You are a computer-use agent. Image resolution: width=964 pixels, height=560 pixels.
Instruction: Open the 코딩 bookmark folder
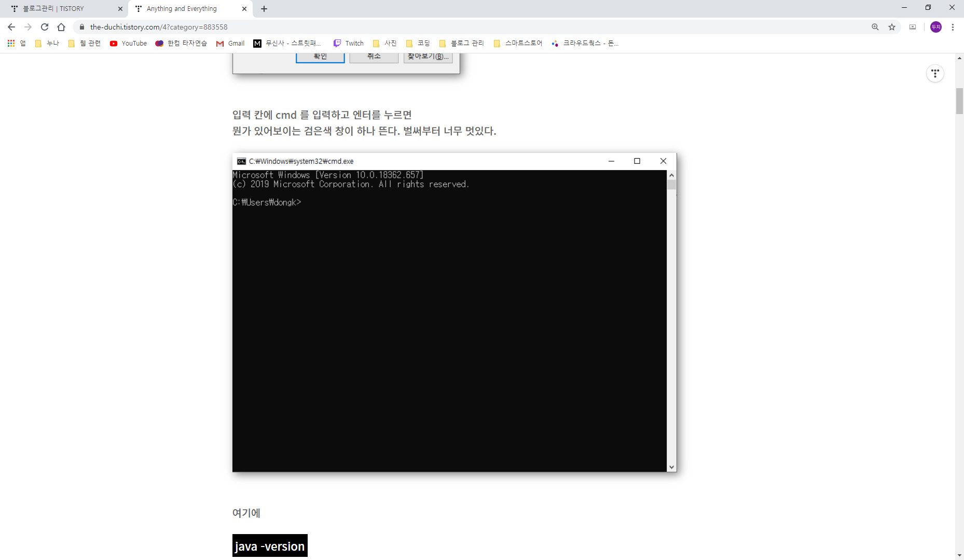point(418,44)
